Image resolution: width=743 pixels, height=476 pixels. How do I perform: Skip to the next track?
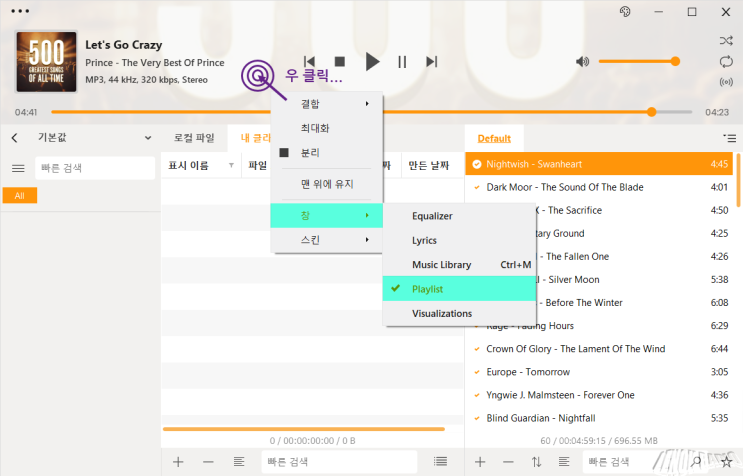click(x=432, y=62)
